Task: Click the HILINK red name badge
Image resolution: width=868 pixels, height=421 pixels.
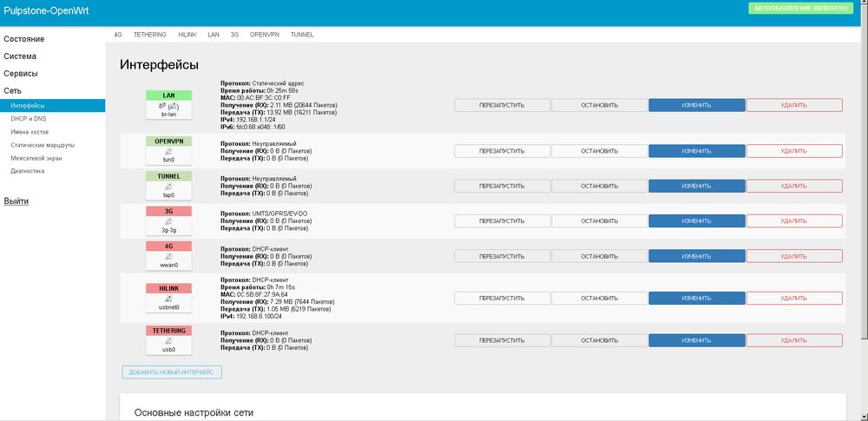Action: pyautogui.click(x=168, y=288)
